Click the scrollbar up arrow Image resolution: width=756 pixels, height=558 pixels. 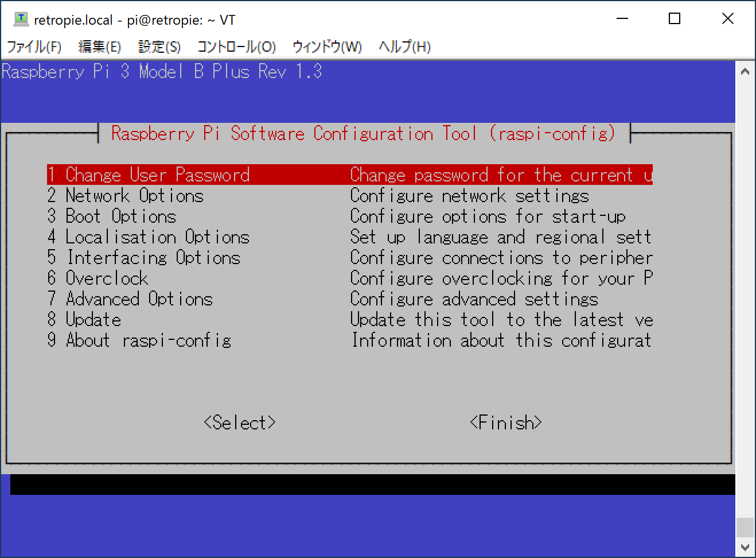point(745,70)
